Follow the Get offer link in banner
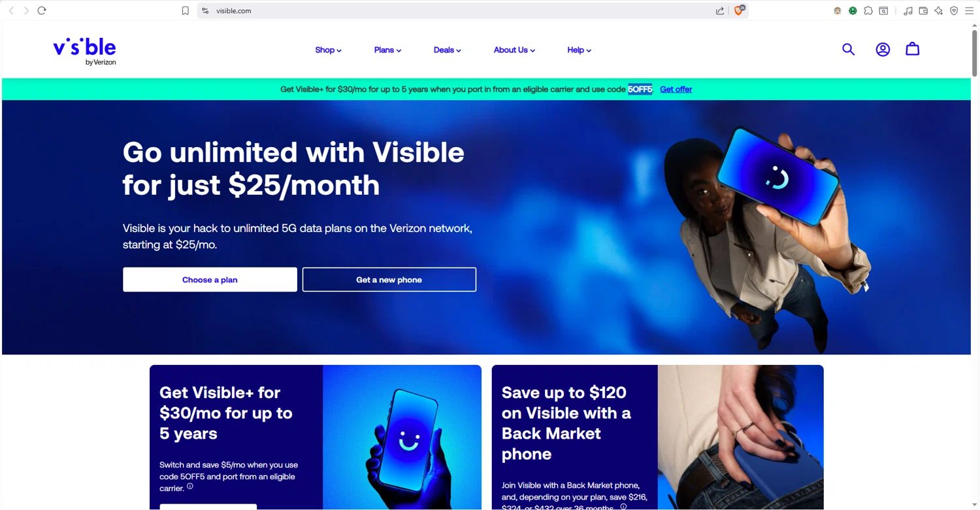The image size is (980, 510). tap(676, 90)
